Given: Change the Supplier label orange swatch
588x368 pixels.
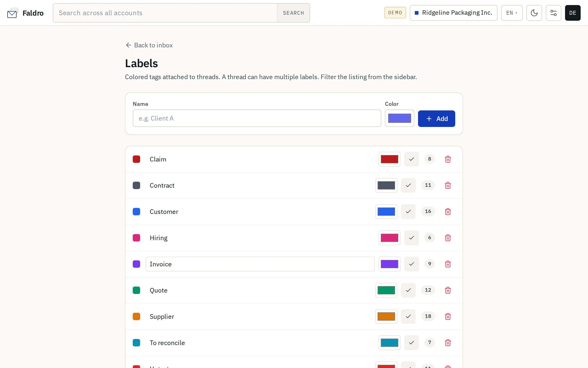Looking at the screenshot, I should (386, 316).
